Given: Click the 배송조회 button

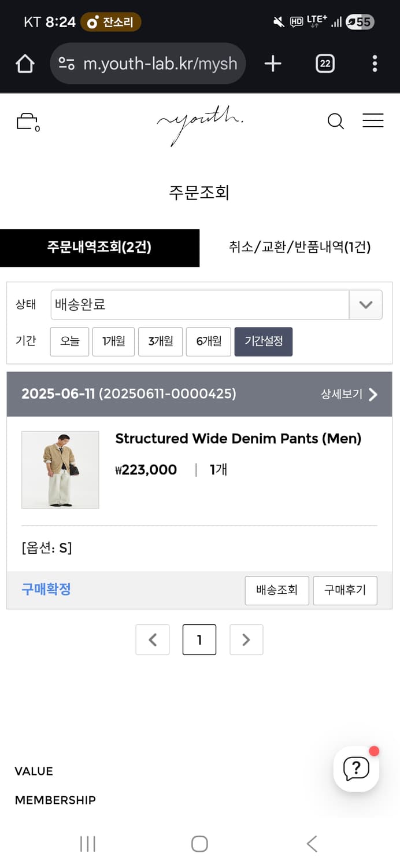Looking at the screenshot, I should (277, 590).
